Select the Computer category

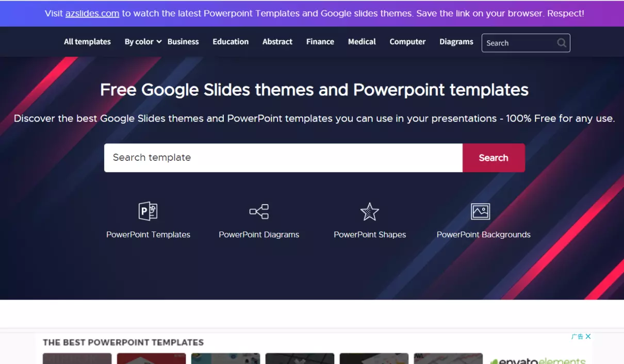(x=407, y=42)
